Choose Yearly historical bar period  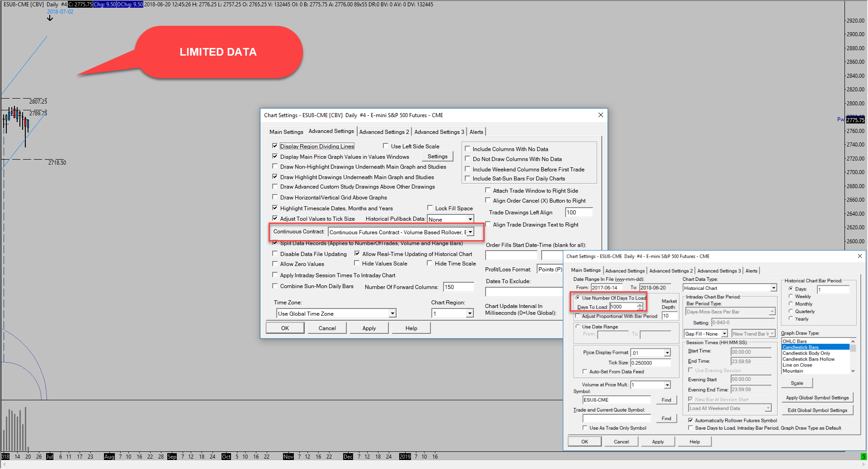pos(791,318)
